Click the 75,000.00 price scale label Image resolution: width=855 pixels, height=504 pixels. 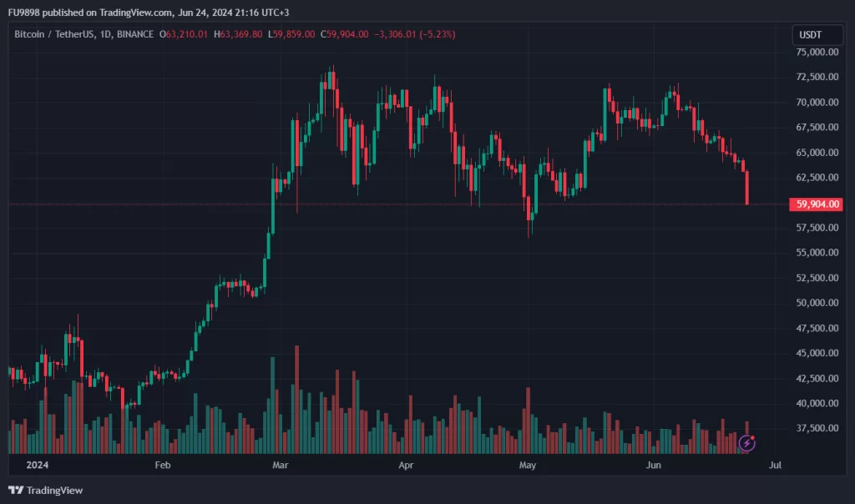click(817, 52)
